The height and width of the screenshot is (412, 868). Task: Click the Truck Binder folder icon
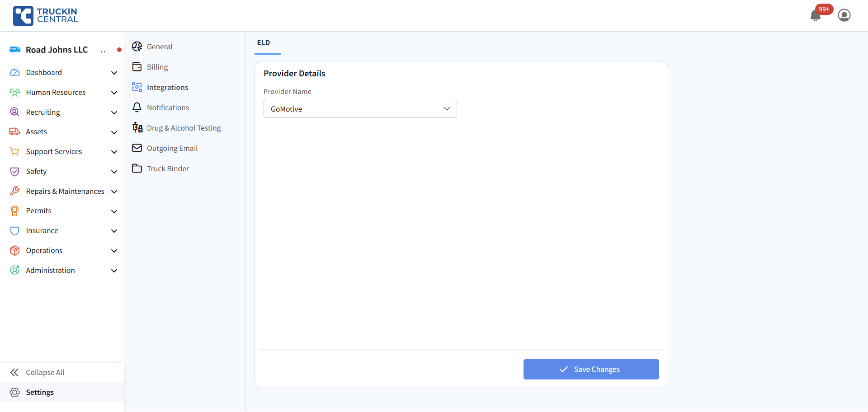[x=137, y=169]
